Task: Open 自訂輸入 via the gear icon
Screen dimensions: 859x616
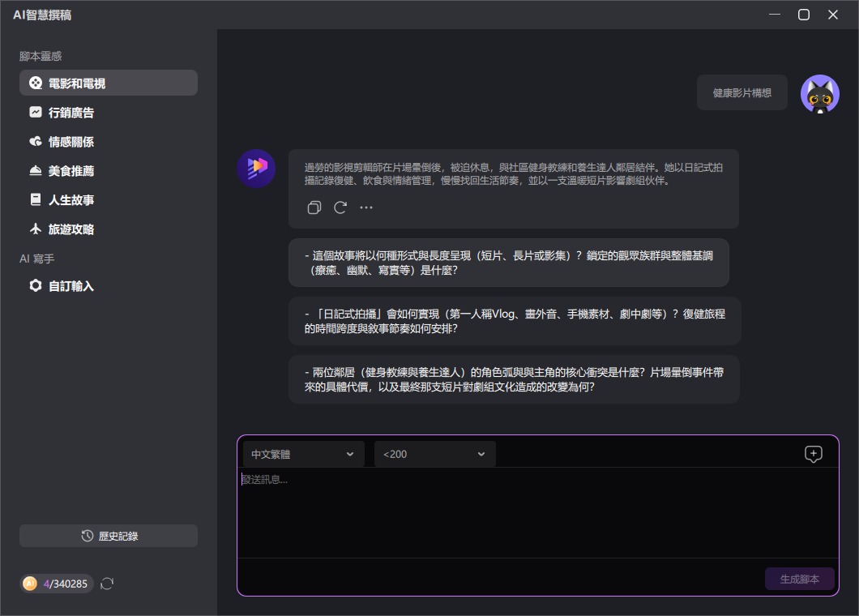Action: coord(34,286)
